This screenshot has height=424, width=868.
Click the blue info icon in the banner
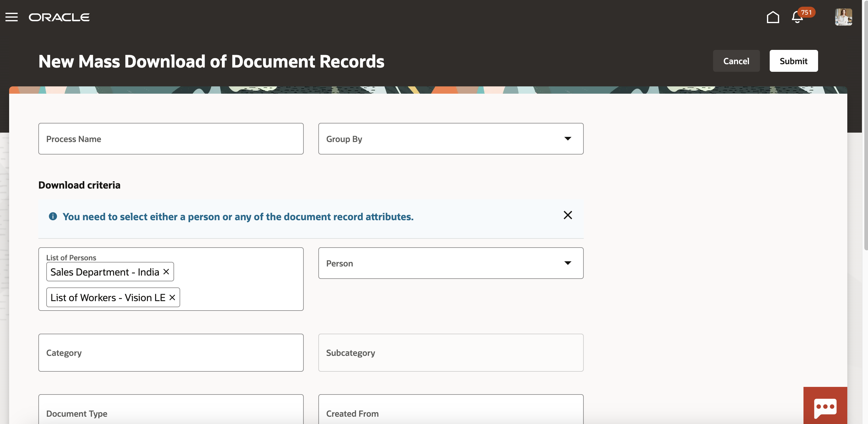[x=53, y=216]
